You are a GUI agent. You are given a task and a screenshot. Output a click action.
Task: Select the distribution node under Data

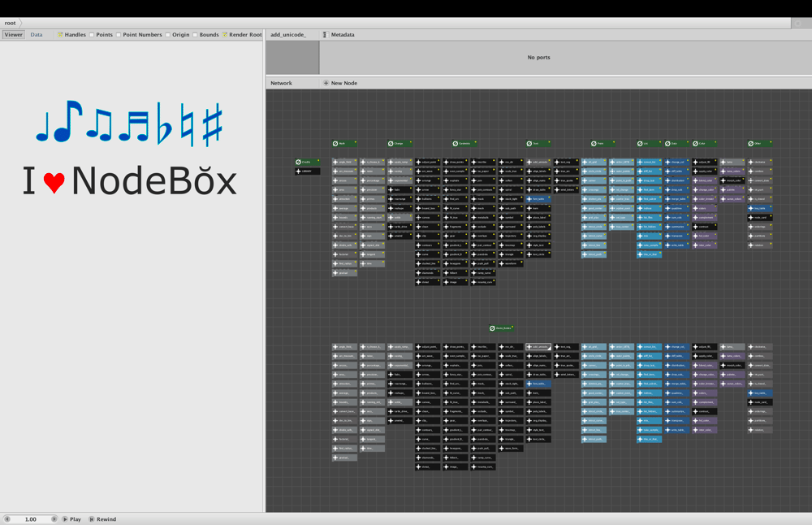(x=677, y=180)
